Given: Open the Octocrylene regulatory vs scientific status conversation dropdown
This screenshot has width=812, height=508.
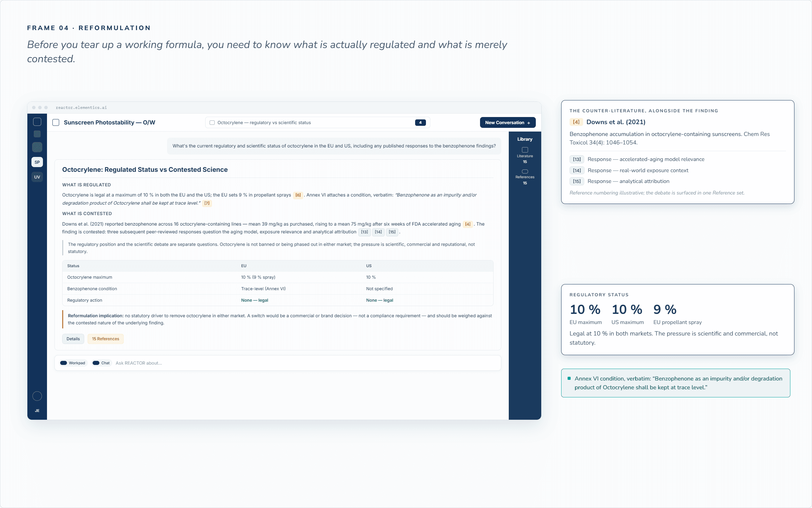Looking at the screenshot, I should point(317,122).
